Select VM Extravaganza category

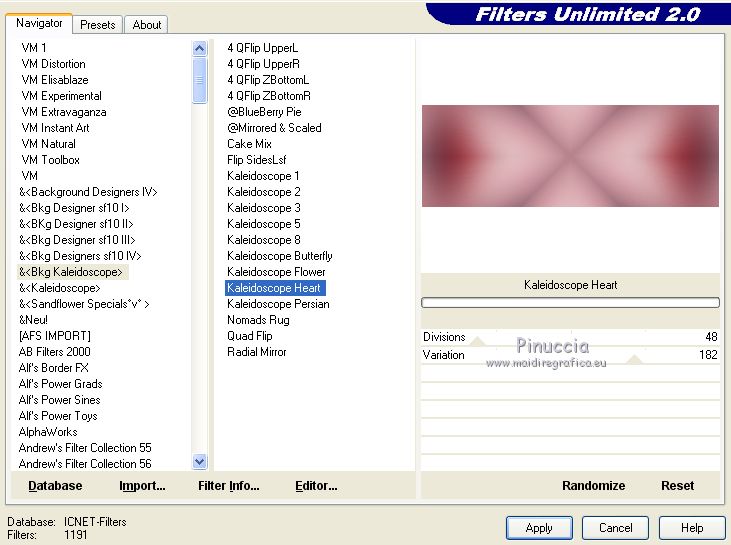[x=64, y=112]
